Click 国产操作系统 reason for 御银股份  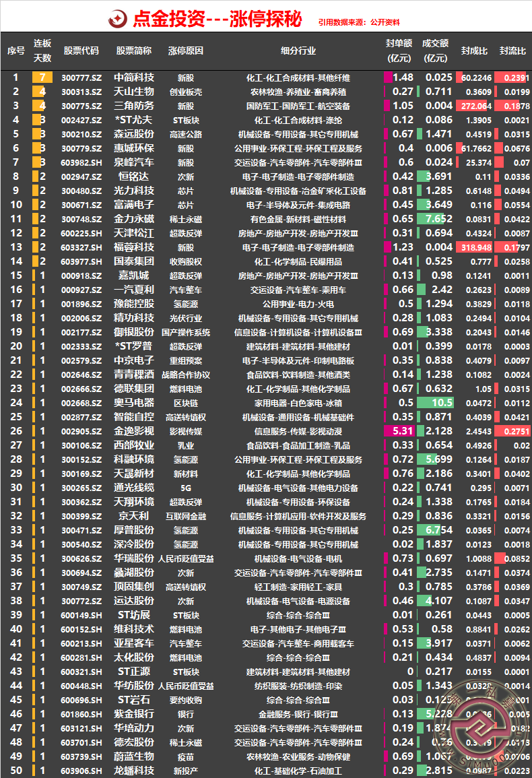coord(186,333)
